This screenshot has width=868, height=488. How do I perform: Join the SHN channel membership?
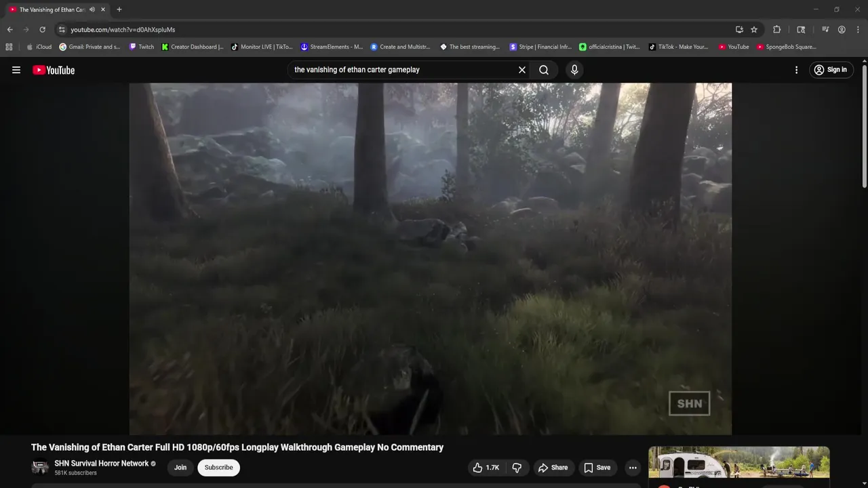tap(180, 468)
